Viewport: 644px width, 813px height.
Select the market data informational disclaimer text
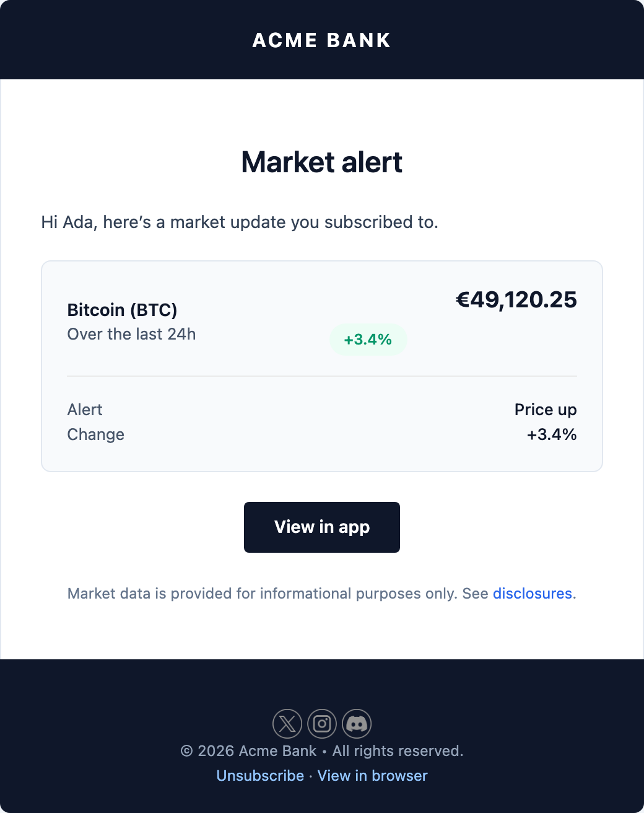[321, 593]
